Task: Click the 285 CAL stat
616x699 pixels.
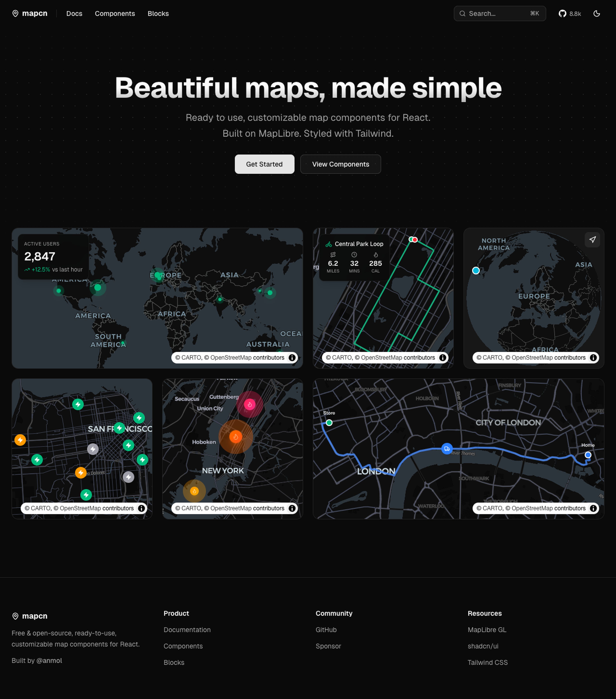Action: (375, 263)
